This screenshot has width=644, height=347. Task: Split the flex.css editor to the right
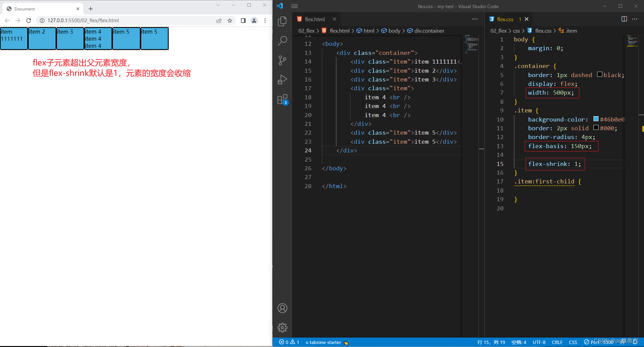(x=624, y=19)
